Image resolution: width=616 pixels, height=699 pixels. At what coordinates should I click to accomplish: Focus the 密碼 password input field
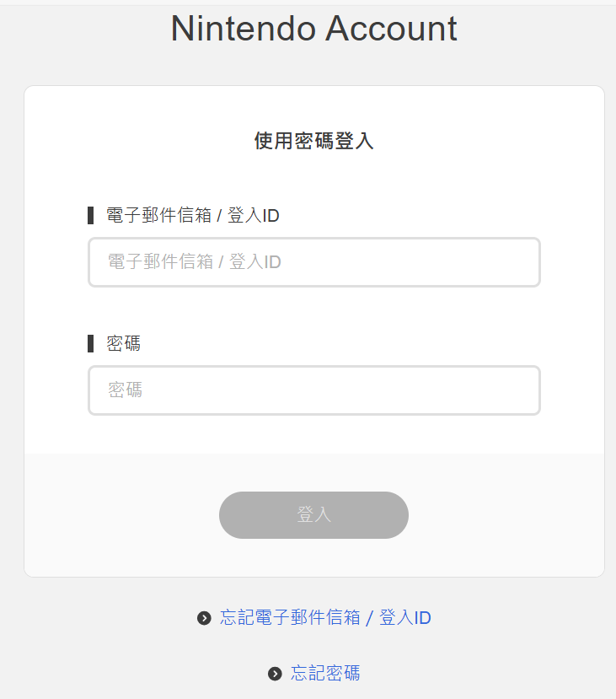coord(313,390)
